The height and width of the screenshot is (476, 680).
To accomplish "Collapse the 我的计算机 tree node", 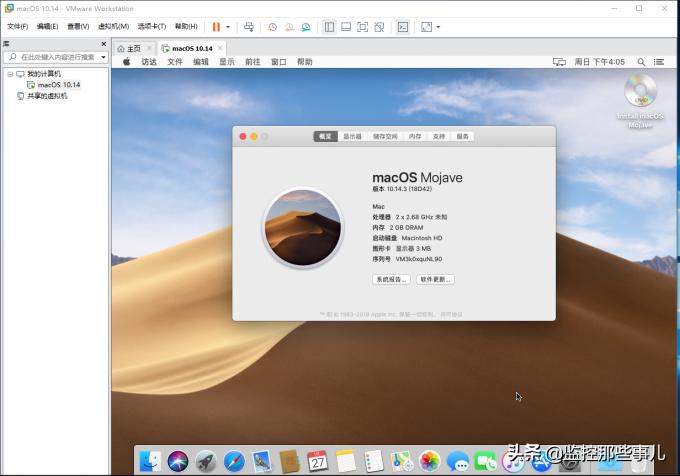I will tap(10, 74).
